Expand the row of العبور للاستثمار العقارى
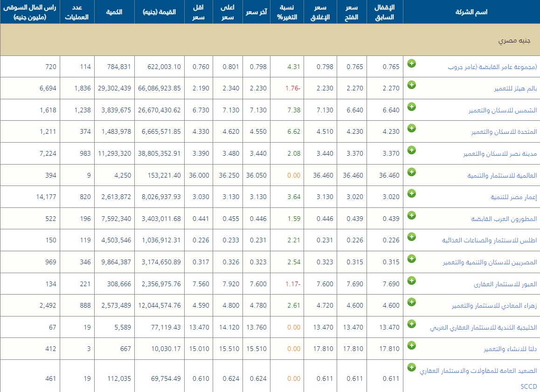The width and height of the screenshot is (540, 392). pyautogui.click(x=412, y=281)
